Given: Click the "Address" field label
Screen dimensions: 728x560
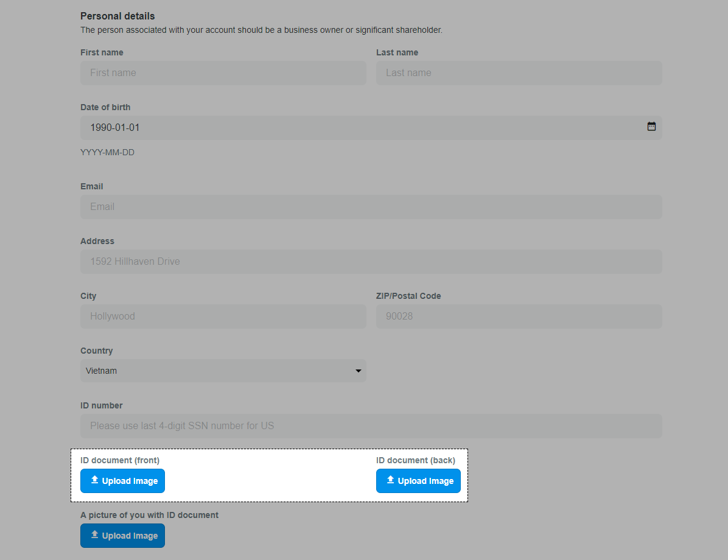Looking at the screenshot, I should tap(97, 241).
